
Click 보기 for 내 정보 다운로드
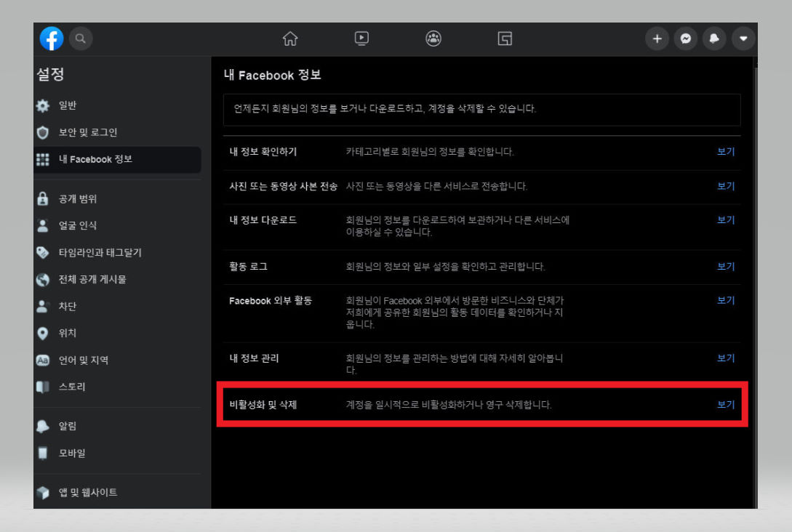[x=726, y=219]
